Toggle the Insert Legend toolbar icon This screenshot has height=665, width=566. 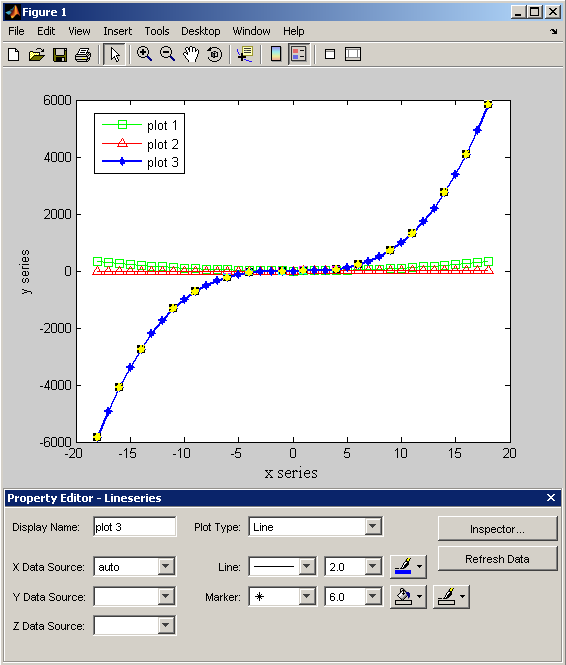click(x=299, y=54)
